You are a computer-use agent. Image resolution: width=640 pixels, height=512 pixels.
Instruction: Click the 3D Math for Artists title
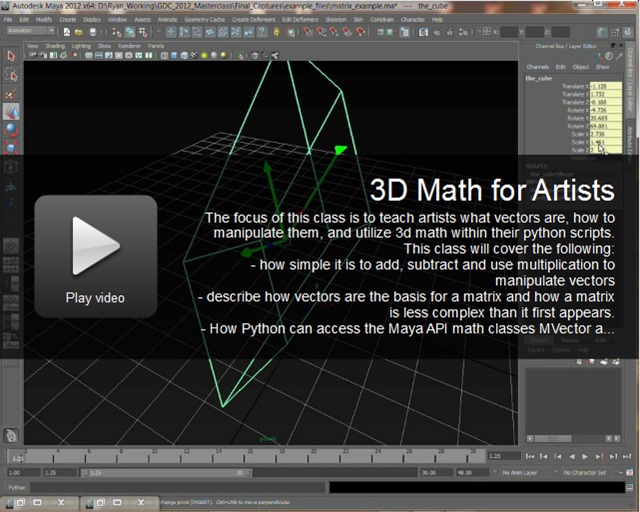click(491, 189)
